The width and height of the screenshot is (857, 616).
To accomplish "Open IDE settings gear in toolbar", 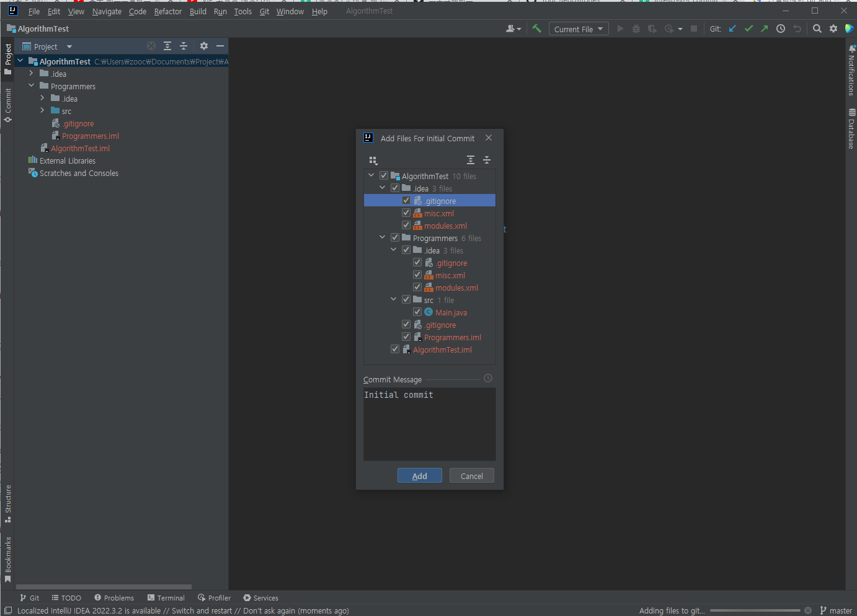I will coord(833,29).
